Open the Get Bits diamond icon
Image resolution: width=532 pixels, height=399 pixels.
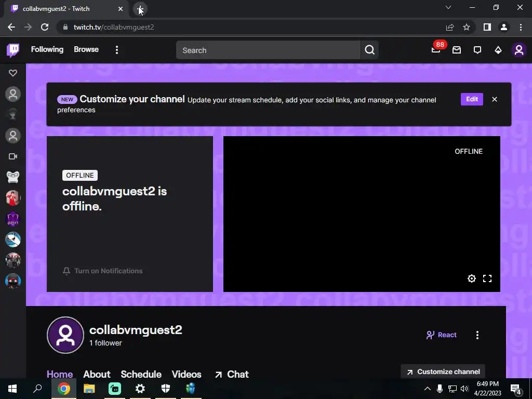point(498,50)
